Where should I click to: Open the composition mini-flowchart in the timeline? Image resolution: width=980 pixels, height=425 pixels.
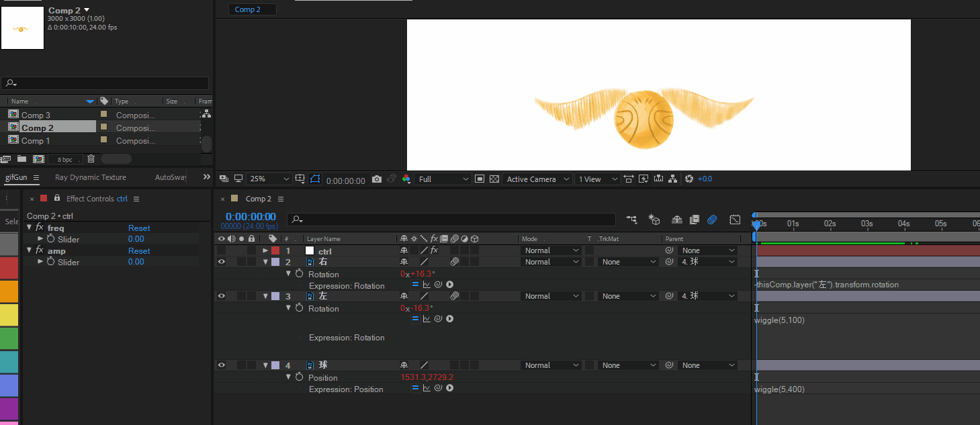click(x=631, y=220)
